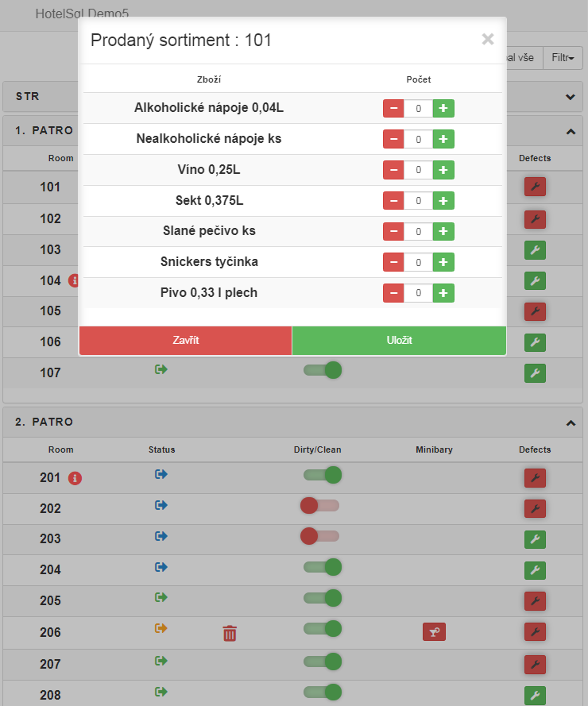588x706 pixels.
Task: Click the trash icon in room 206 row
Action: tap(230, 633)
